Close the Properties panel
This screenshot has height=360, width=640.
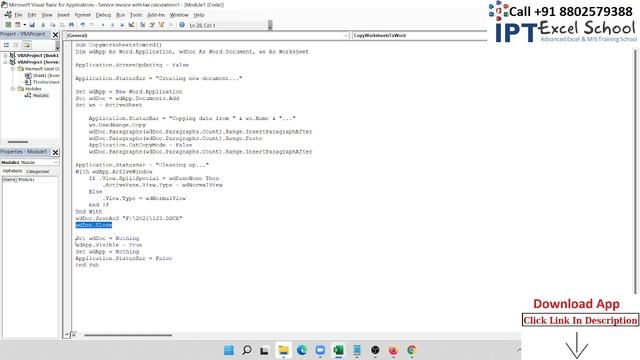pos(56,152)
